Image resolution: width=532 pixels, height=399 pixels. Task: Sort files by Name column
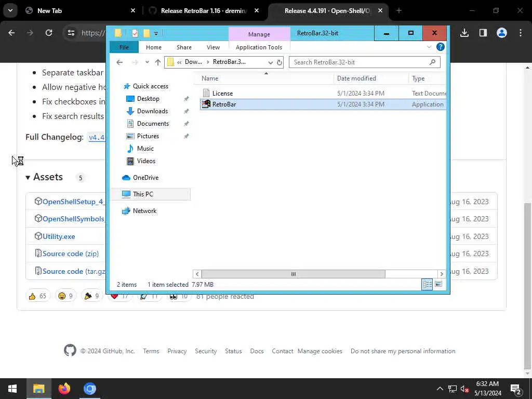click(210, 78)
